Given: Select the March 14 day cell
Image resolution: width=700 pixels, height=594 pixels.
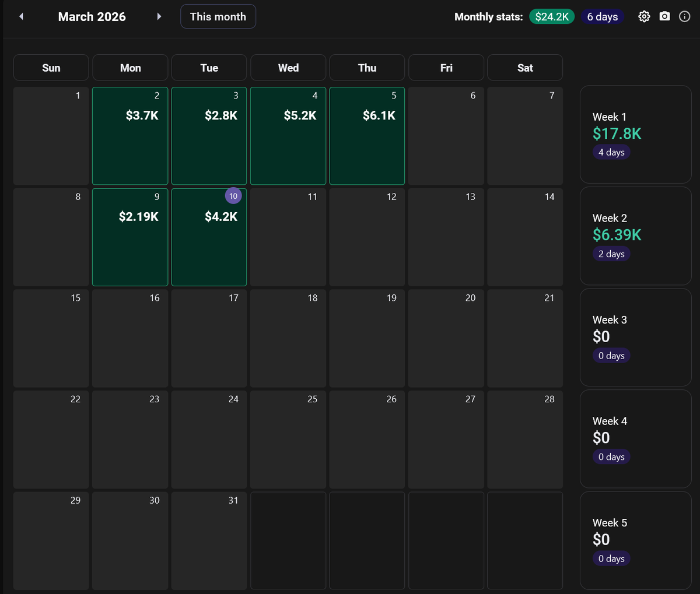Looking at the screenshot, I should click(x=525, y=237).
